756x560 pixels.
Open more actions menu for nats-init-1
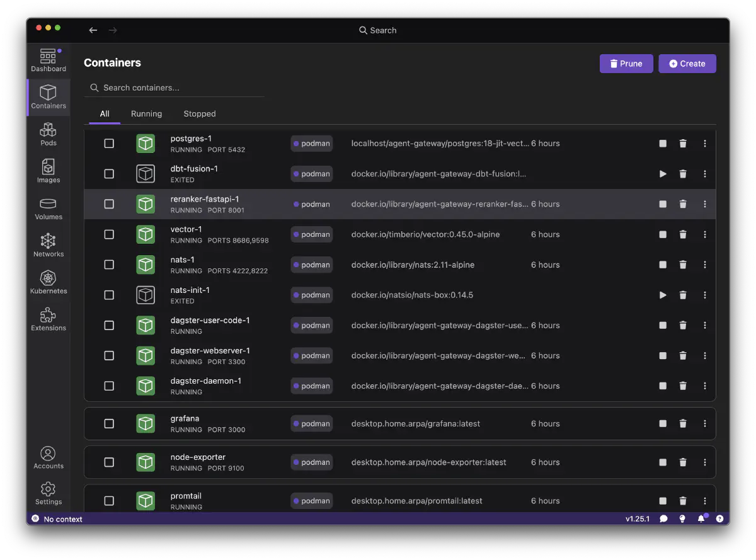(x=705, y=295)
